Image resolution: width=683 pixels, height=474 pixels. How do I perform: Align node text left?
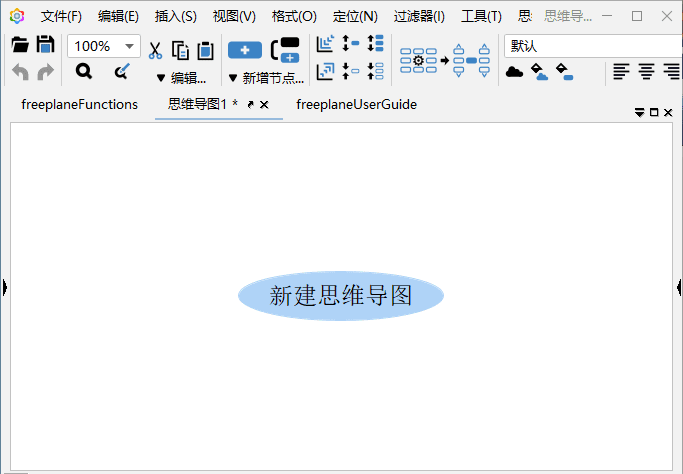[x=621, y=71]
